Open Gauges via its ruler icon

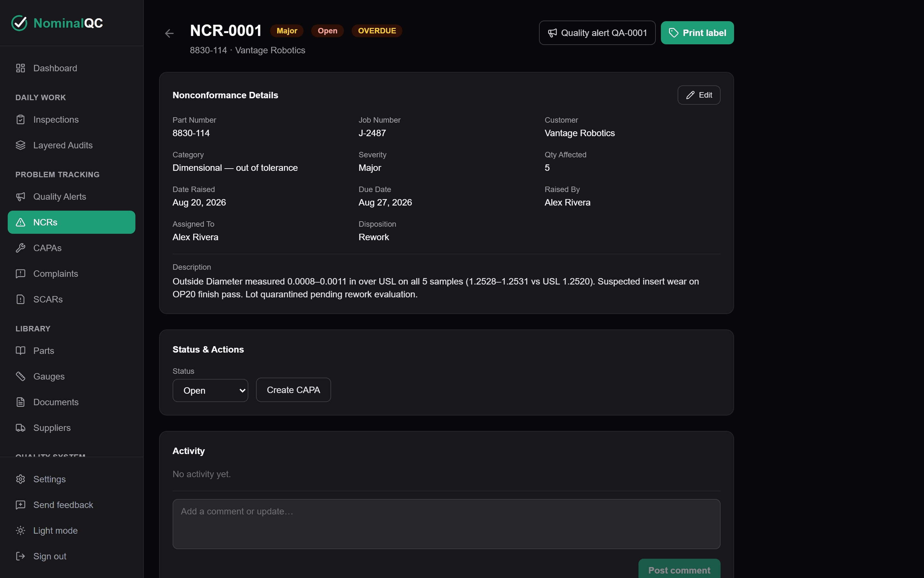tap(21, 376)
